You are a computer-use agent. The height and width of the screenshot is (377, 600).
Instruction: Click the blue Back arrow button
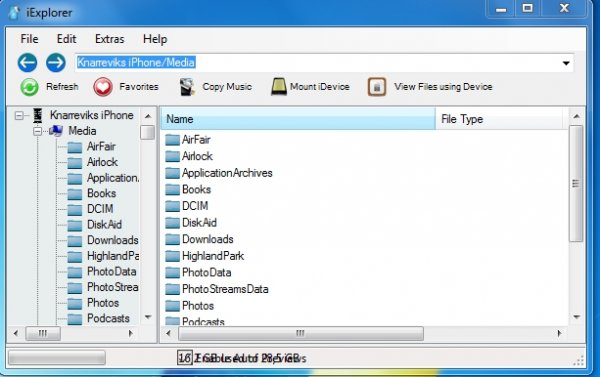(x=27, y=63)
